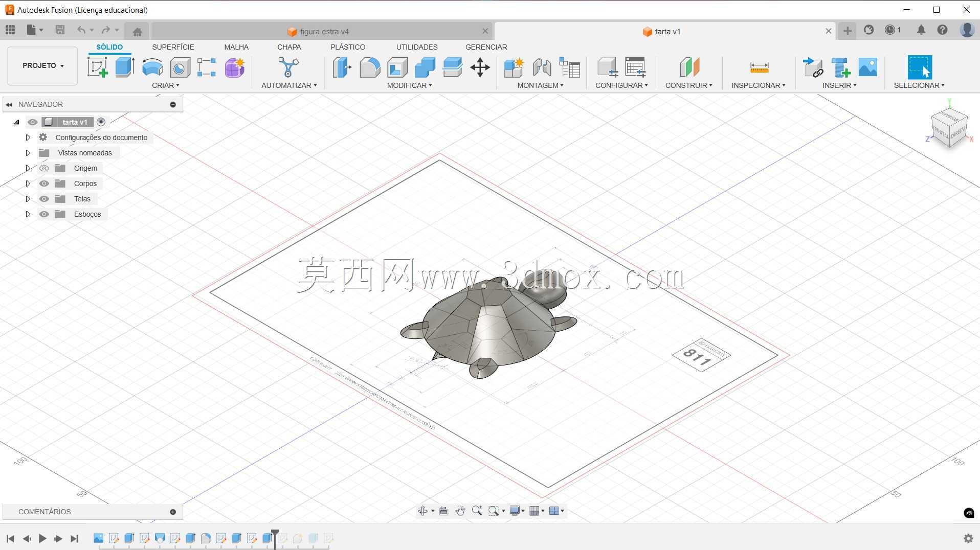Select the Measure ruler tool

tap(759, 67)
